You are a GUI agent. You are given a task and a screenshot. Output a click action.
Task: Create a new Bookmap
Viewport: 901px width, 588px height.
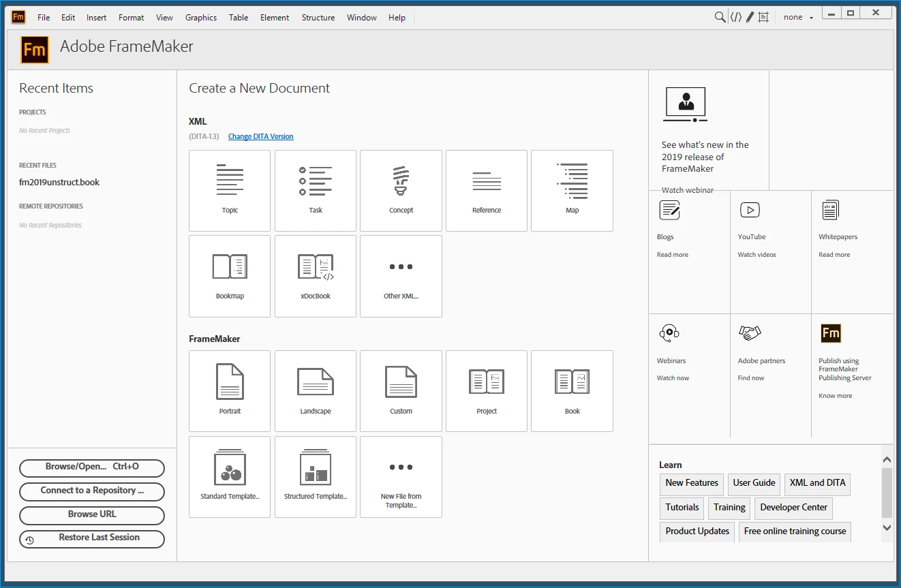tap(230, 276)
